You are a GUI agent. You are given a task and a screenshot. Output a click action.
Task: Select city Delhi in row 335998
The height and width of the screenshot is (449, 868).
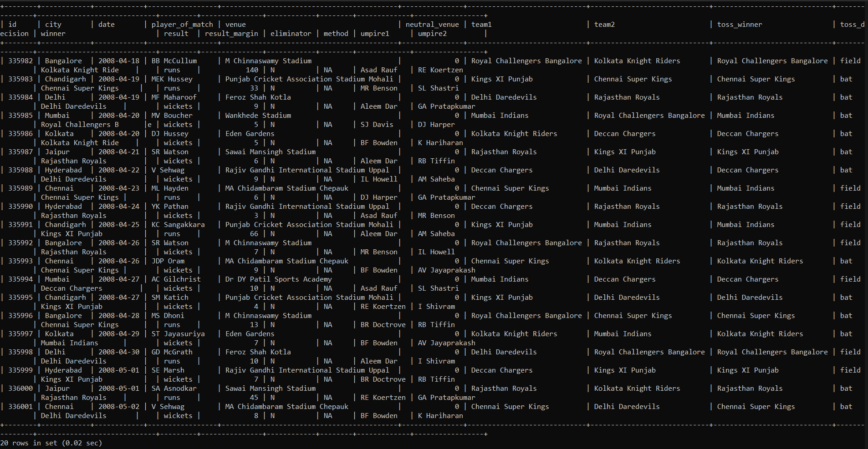[55, 352]
